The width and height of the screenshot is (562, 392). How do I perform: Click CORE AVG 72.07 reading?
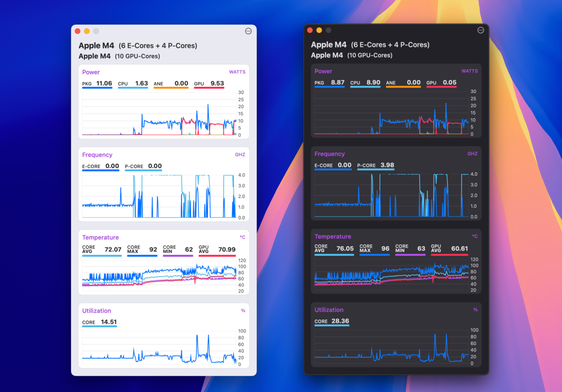pos(102,250)
